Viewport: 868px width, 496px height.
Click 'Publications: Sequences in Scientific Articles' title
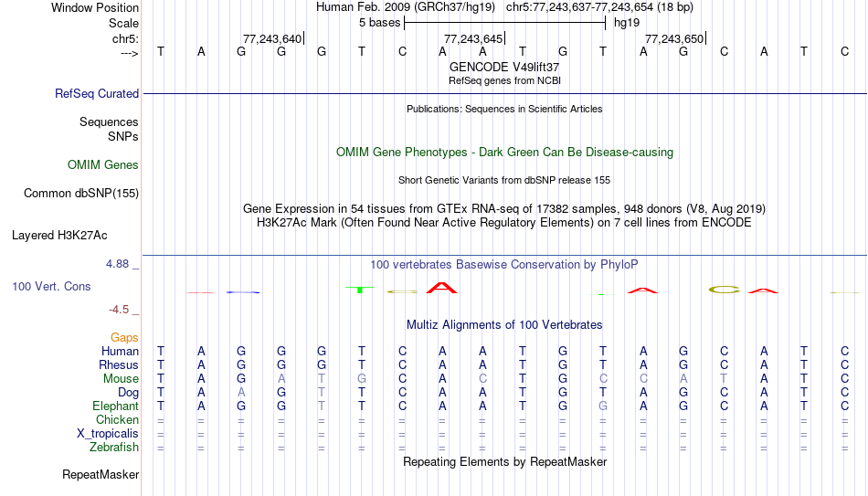tap(504, 109)
